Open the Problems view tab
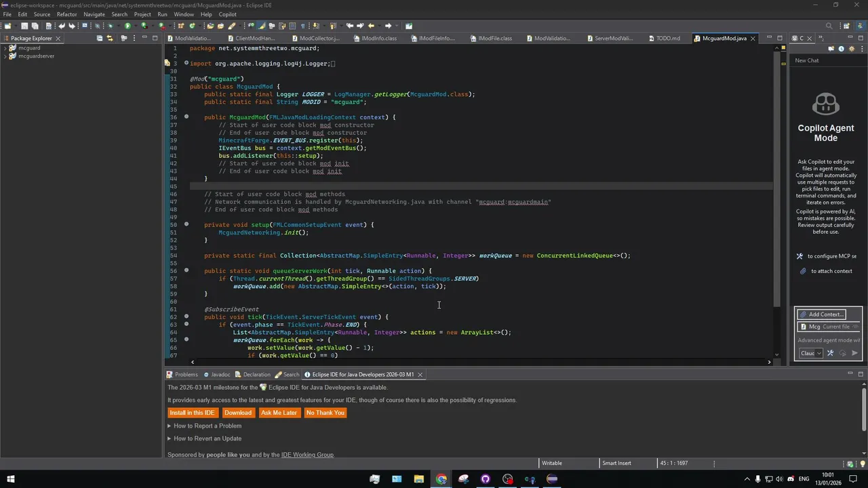The height and width of the screenshot is (488, 868). (x=182, y=374)
